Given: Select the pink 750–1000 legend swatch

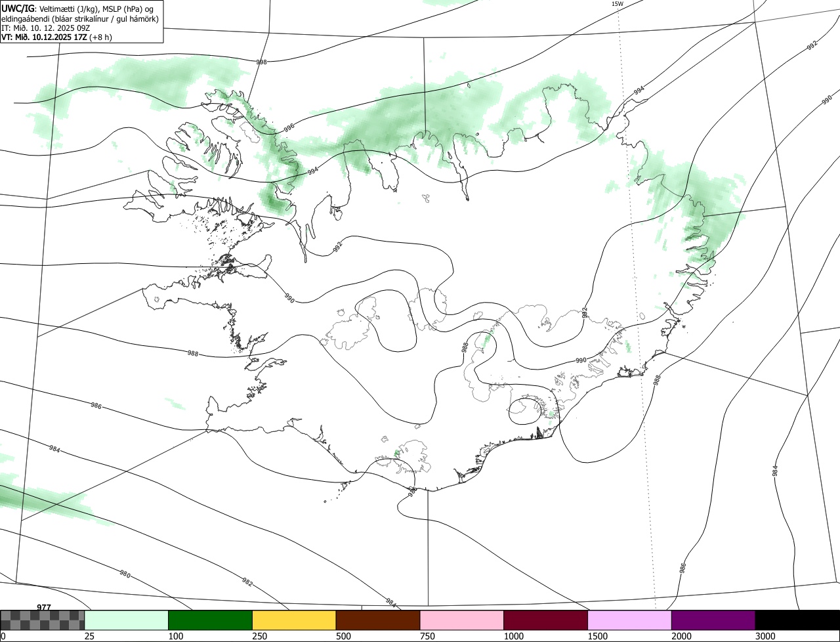Looking at the screenshot, I should click(462, 620).
